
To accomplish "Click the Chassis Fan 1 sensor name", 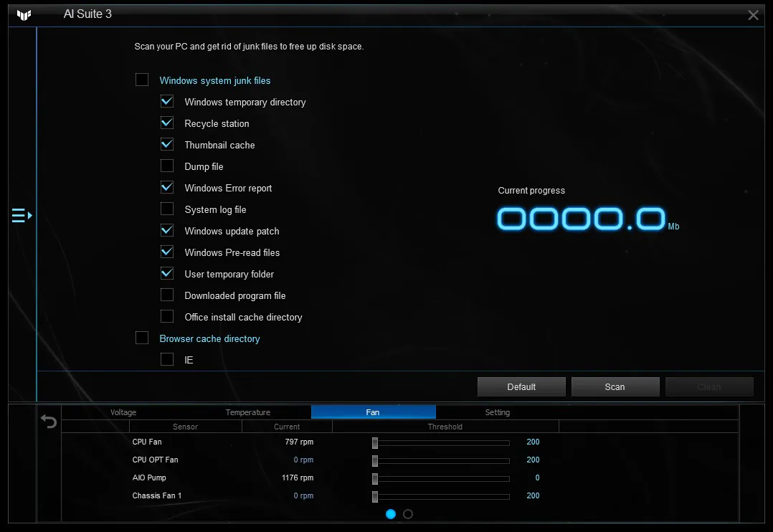I will click(x=157, y=495).
